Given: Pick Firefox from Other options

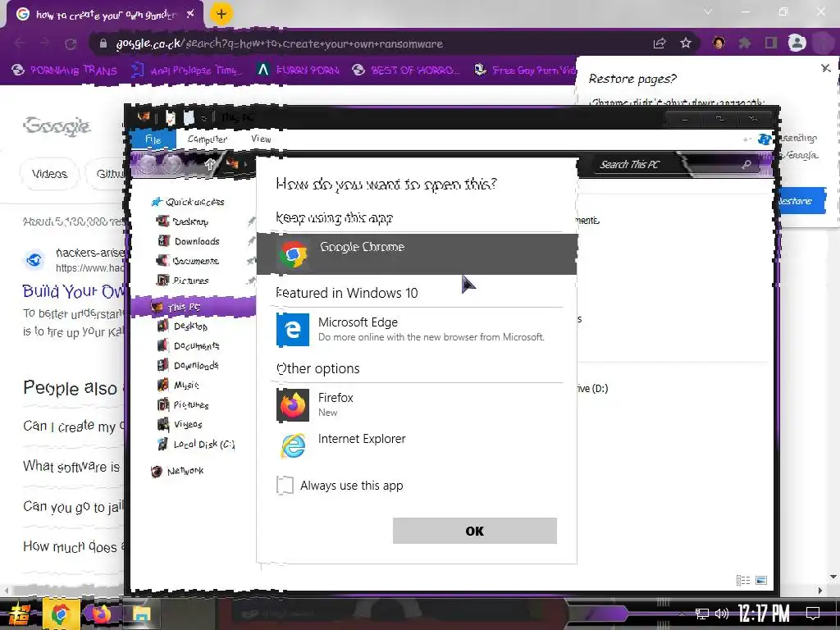Looking at the screenshot, I should [417, 405].
